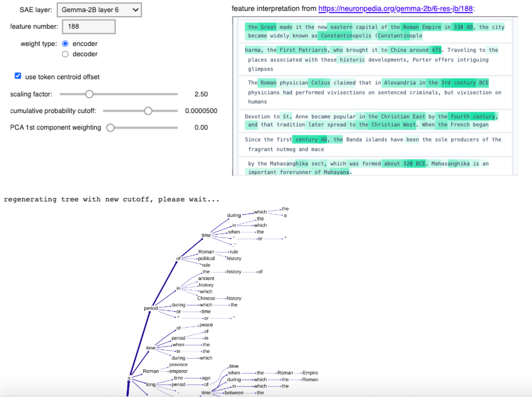
Task: Toggle use token centroid offset checkbox
Action: (x=18, y=76)
